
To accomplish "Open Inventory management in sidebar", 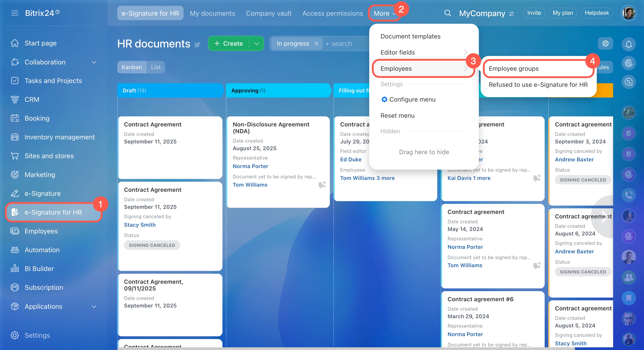I will [60, 137].
